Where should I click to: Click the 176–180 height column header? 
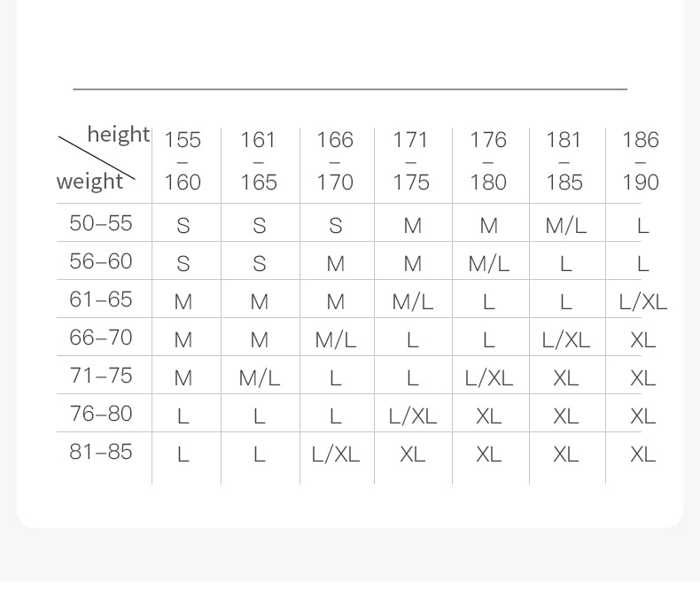[x=488, y=160]
